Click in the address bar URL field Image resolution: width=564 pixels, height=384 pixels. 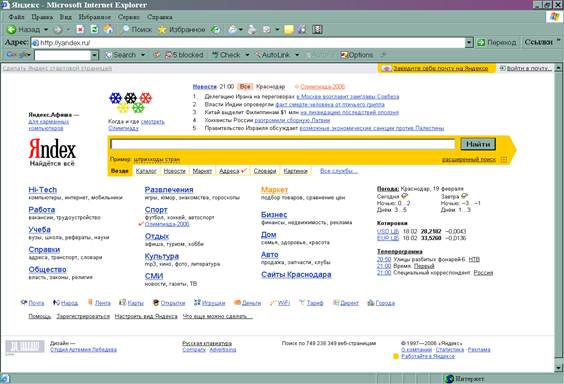click(248, 43)
